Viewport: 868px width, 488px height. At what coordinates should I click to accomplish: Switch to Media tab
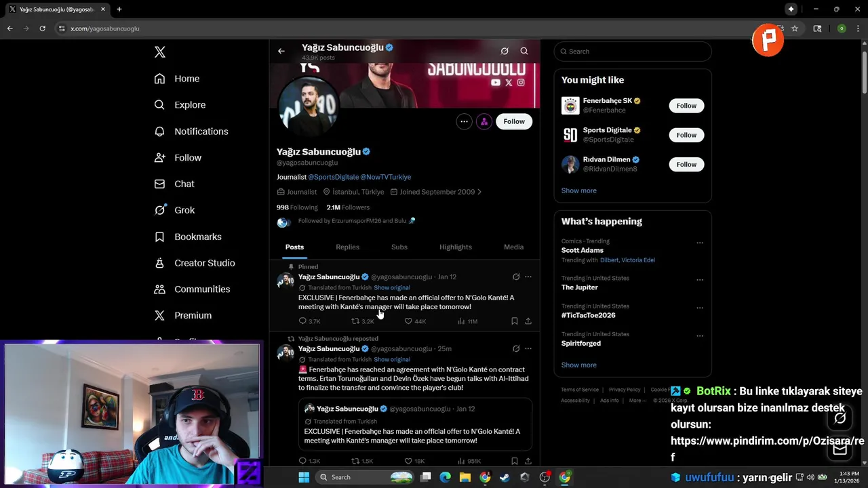(513, 247)
